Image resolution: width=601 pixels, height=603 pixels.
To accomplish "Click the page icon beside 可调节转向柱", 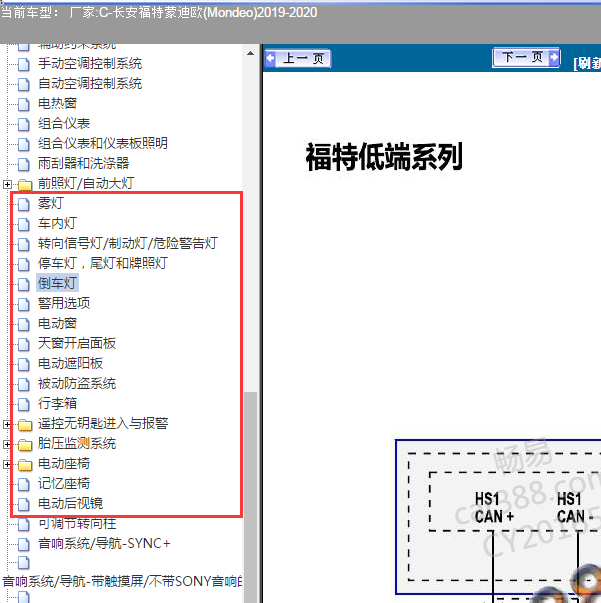I will pos(24,524).
